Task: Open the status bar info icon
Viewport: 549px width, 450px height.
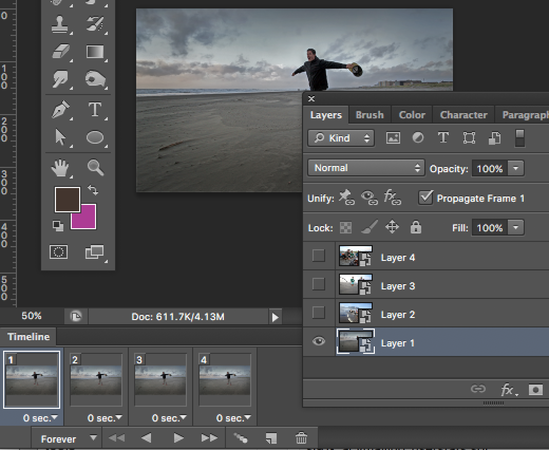Action: 76,317
